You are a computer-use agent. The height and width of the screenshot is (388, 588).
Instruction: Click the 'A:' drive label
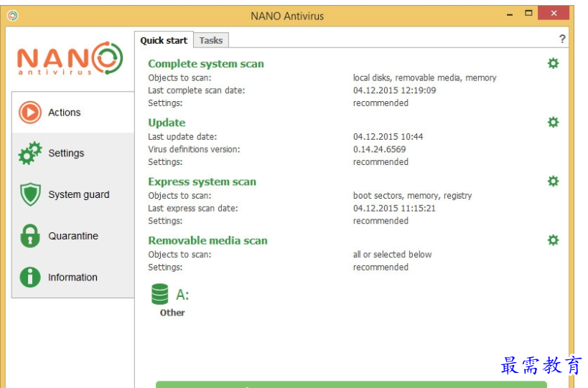[182, 295]
